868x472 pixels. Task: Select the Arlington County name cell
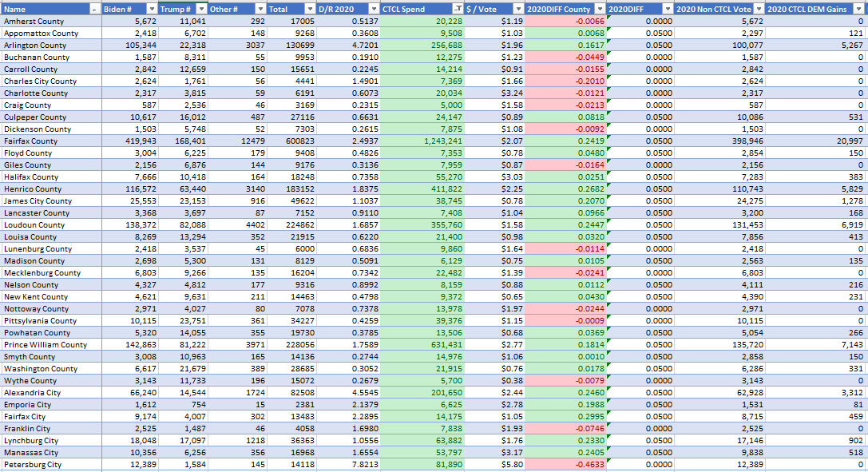(x=51, y=46)
